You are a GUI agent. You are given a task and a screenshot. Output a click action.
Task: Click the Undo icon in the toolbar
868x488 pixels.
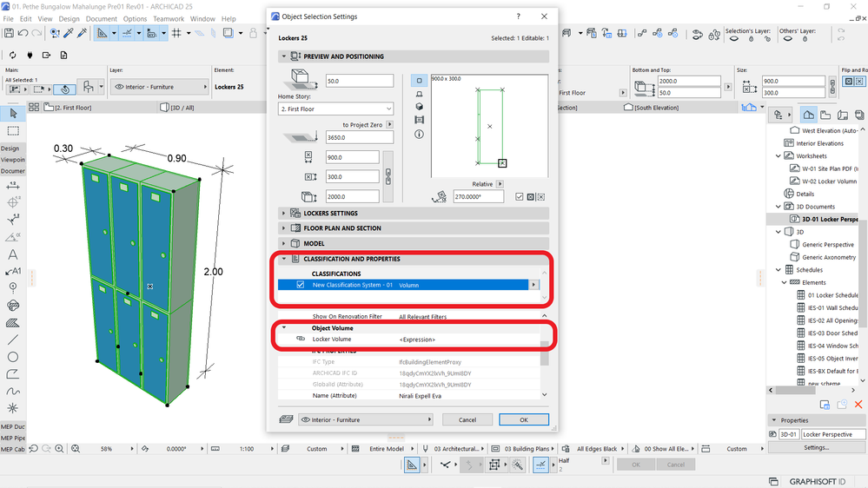click(x=23, y=33)
